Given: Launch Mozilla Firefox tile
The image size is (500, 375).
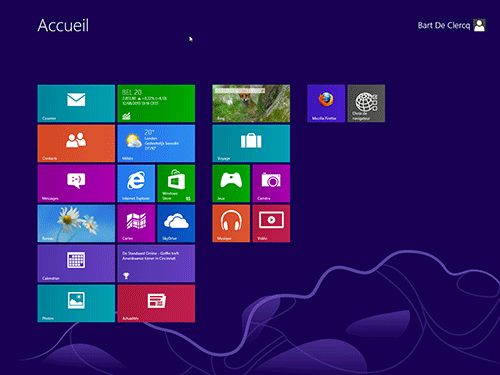Looking at the screenshot, I should (x=326, y=103).
